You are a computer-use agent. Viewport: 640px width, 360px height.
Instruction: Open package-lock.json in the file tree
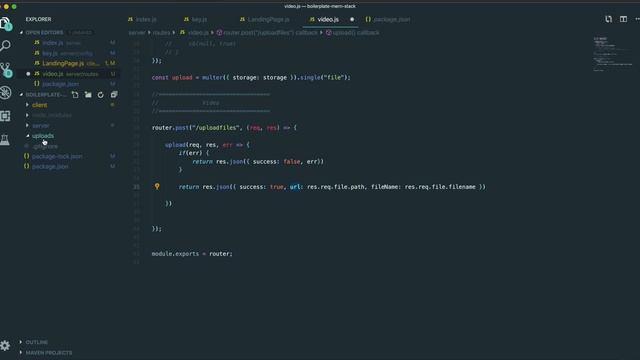tap(57, 156)
